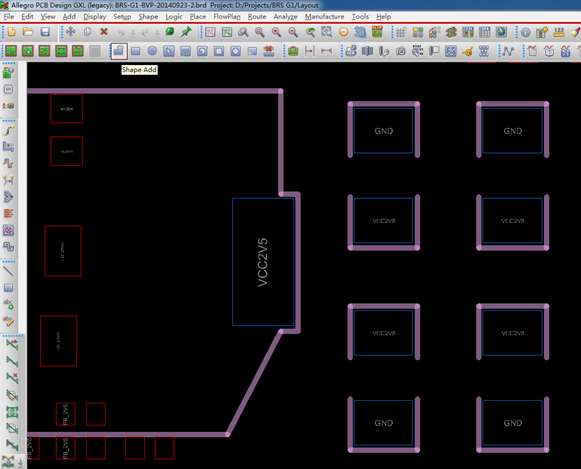
Task: Click the diagonal Add Line tool
Action: coord(9,271)
